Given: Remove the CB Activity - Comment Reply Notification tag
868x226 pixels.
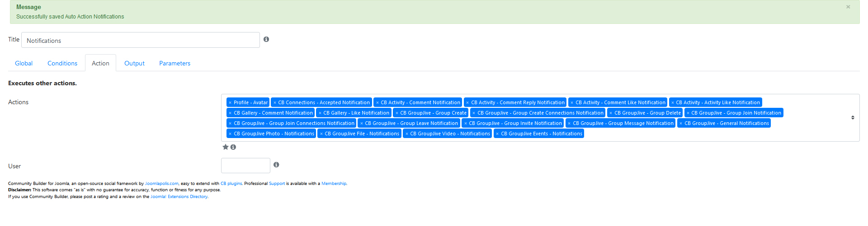Looking at the screenshot, I should pos(467,103).
